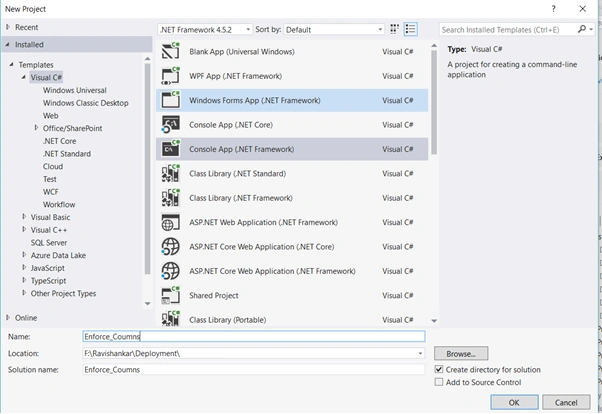The width and height of the screenshot is (602, 414).
Task: Expand the Recent section
Action: coord(8,27)
